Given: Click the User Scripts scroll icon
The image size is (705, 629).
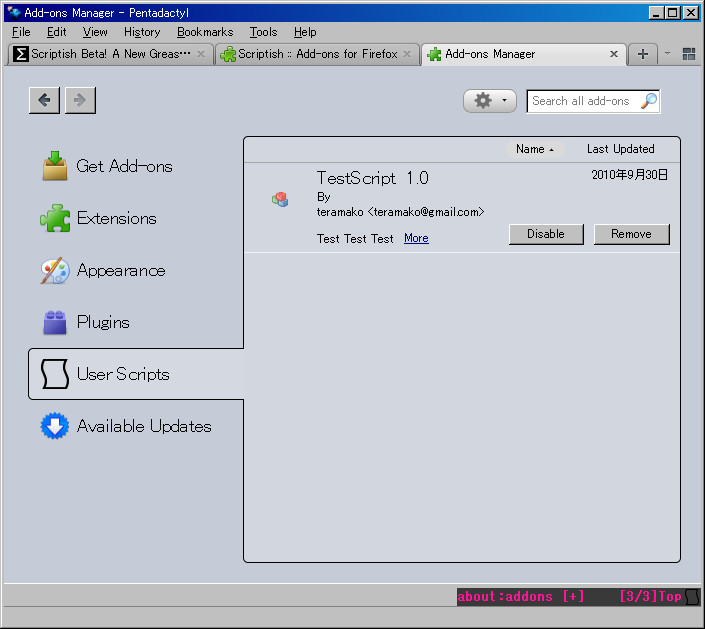Looking at the screenshot, I should pos(55,374).
